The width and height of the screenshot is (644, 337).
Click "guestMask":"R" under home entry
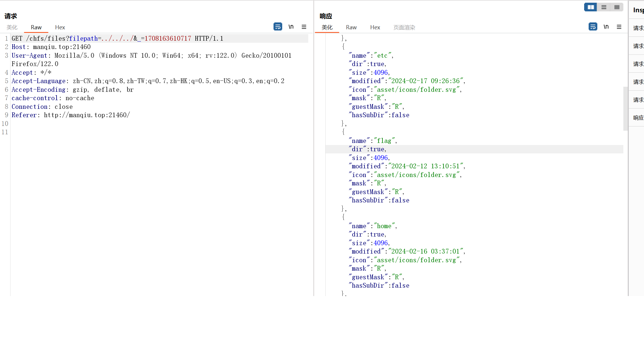point(376,277)
